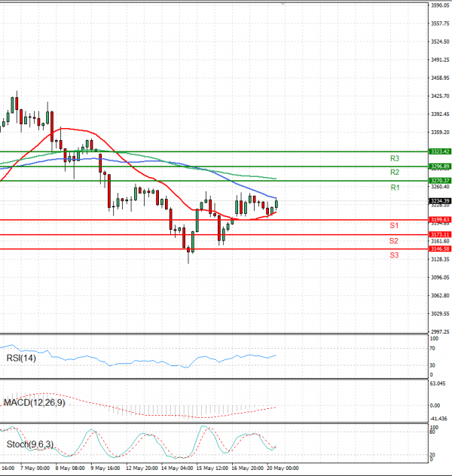Click the current price tag 3234.39
Screen dimensions: 452x476
tap(438, 200)
